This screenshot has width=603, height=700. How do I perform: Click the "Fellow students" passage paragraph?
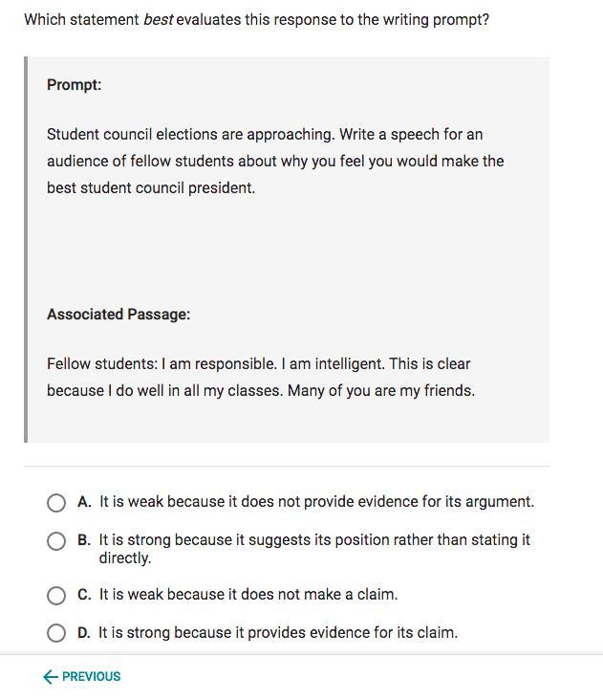pos(260,377)
